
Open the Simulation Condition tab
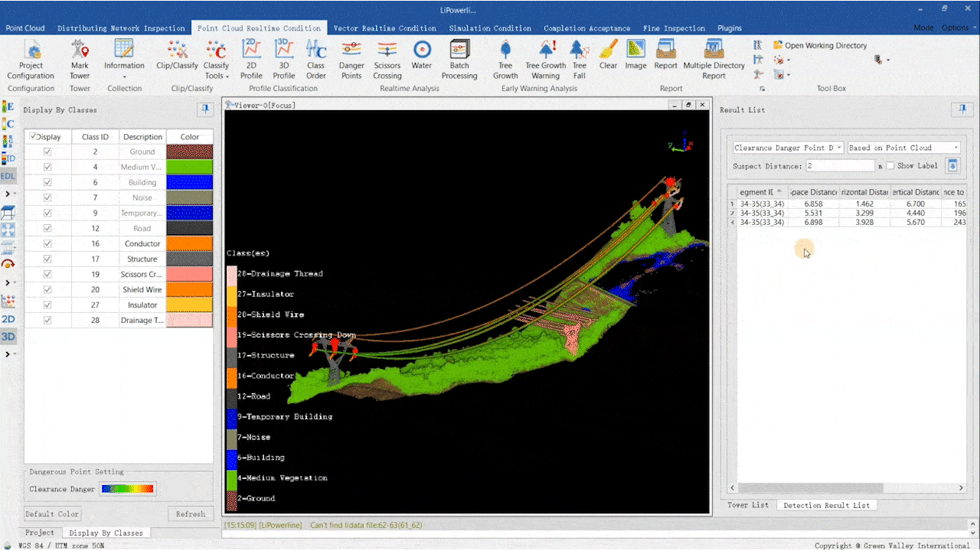coord(490,28)
